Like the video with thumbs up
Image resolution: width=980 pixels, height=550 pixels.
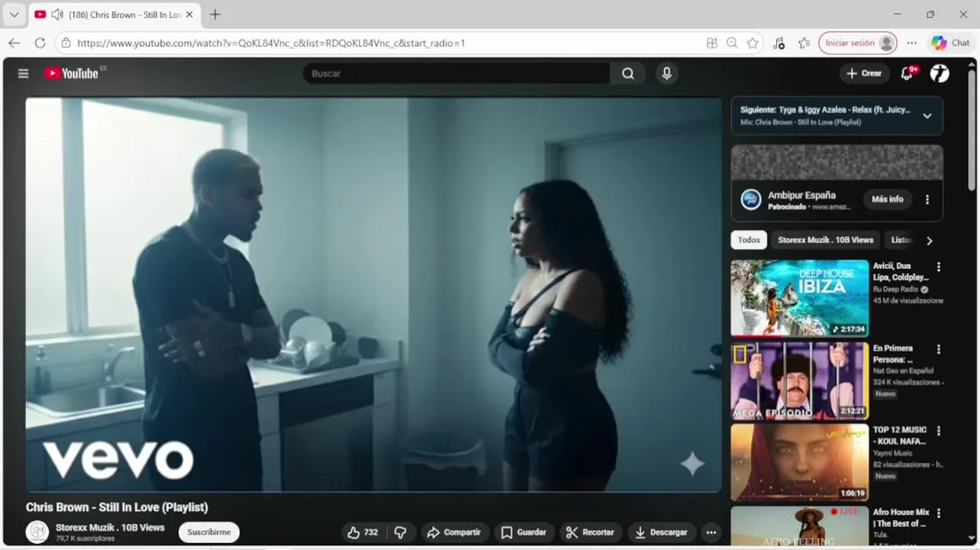tap(363, 532)
